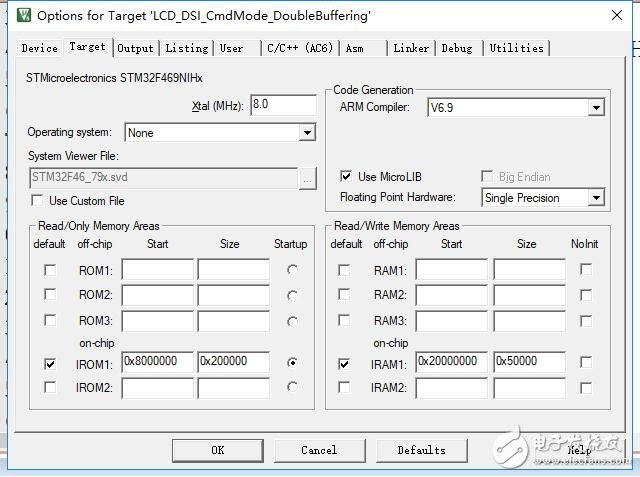Viewport: 640px width, 477px height.
Task: Open the Listing tab
Action: (x=187, y=48)
